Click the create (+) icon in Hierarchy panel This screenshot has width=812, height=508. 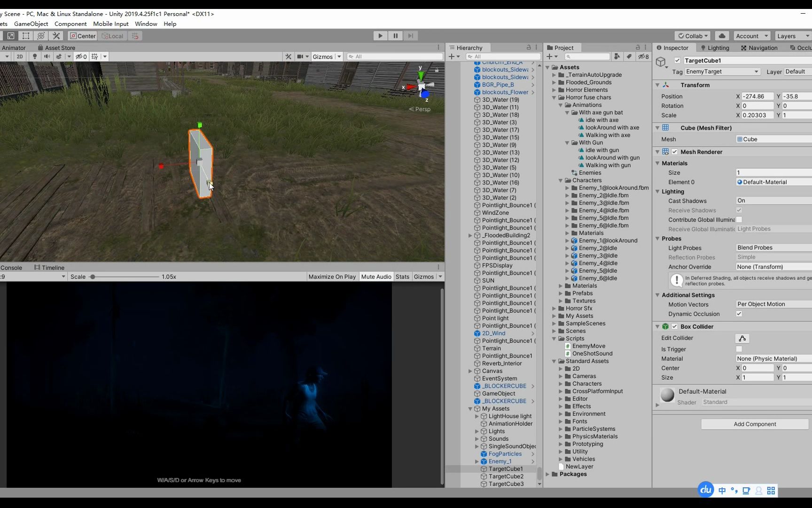(x=453, y=56)
